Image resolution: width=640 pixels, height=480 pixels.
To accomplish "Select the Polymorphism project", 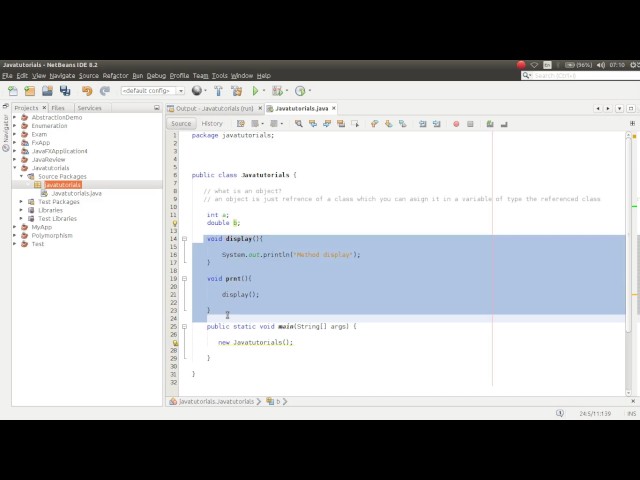I will tap(52, 236).
